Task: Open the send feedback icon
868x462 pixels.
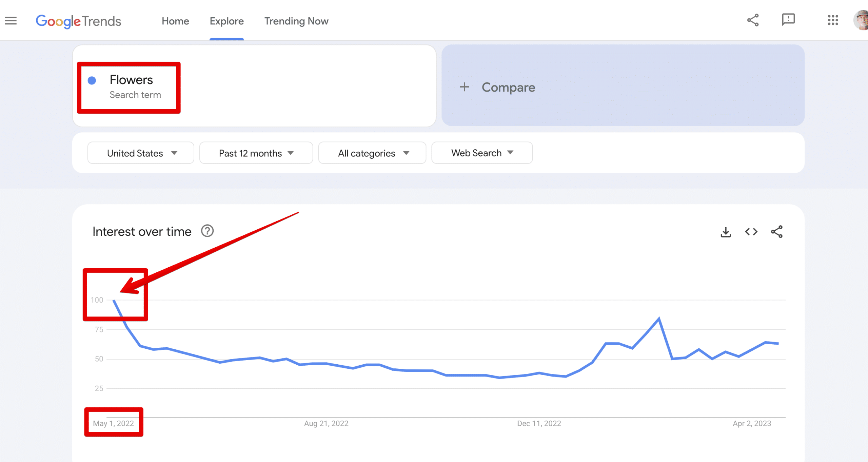Action: (x=788, y=20)
